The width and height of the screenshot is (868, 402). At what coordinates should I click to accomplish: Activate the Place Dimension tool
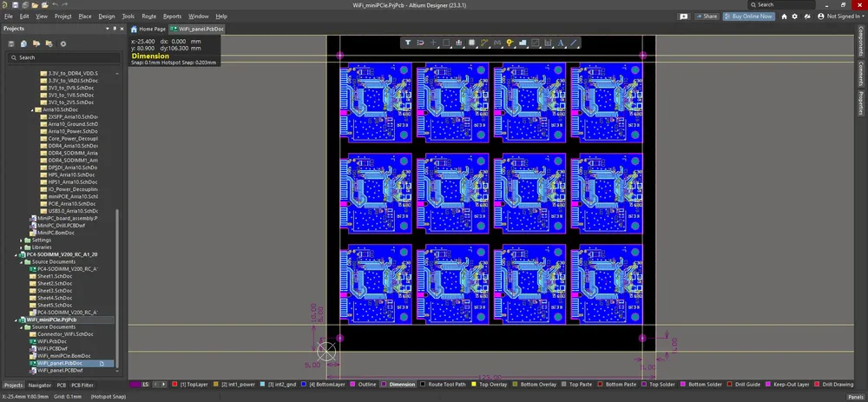coord(548,43)
